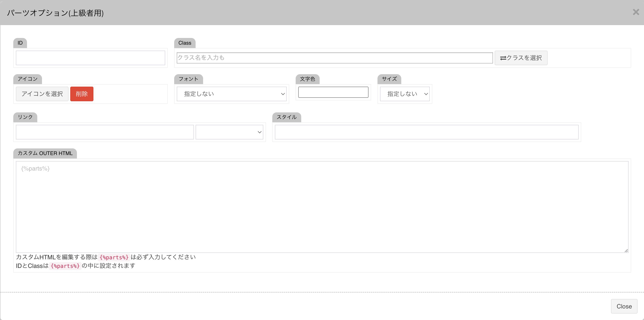Open the フォント dropdown
This screenshot has width=644, height=320.
[x=232, y=94]
